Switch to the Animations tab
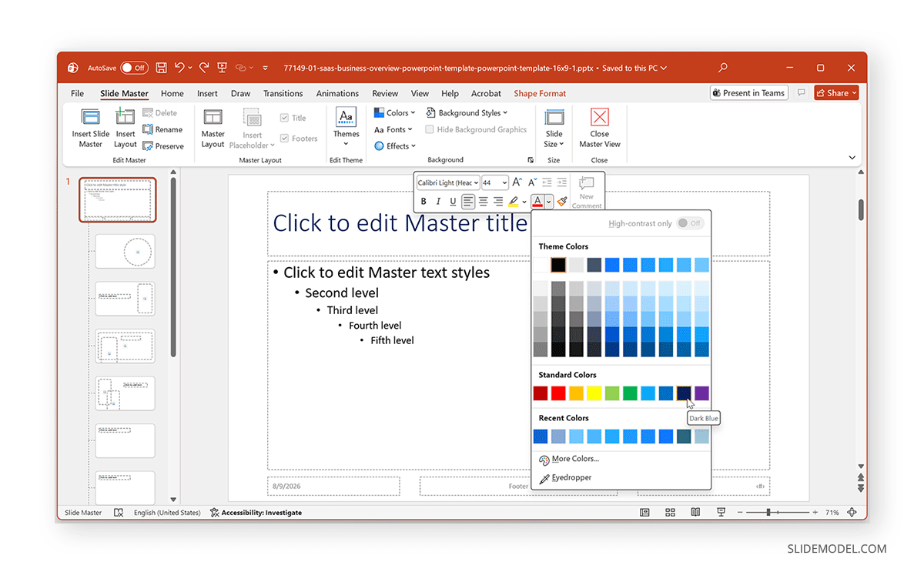The width and height of the screenshot is (924, 572). [337, 93]
